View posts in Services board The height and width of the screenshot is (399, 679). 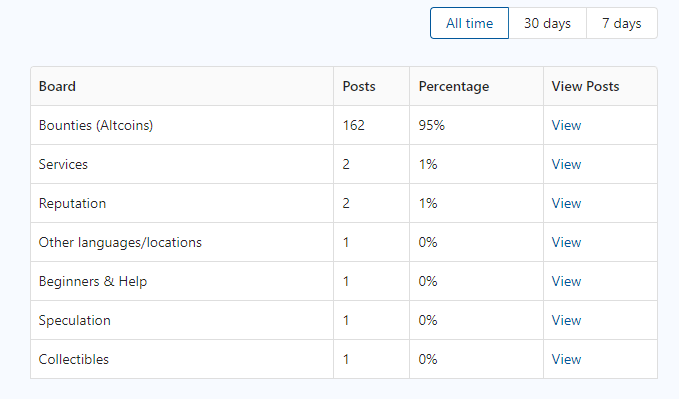pos(566,164)
